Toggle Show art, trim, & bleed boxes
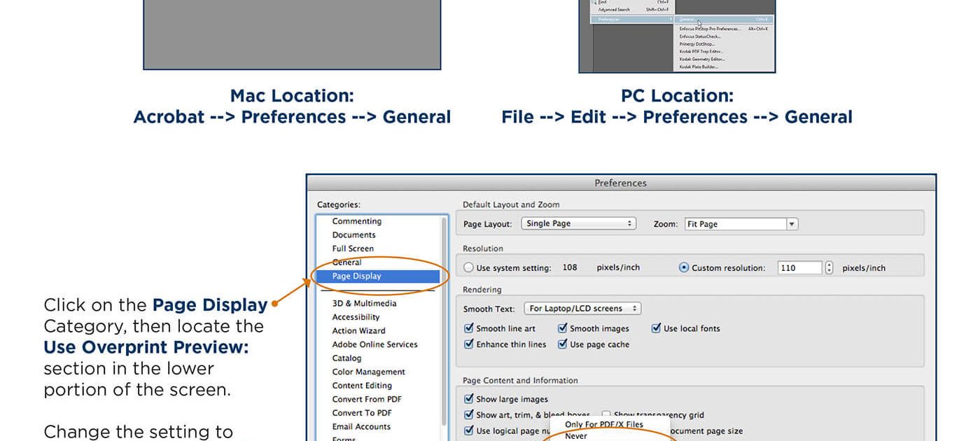This screenshot has width=980, height=441. [469, 415]
